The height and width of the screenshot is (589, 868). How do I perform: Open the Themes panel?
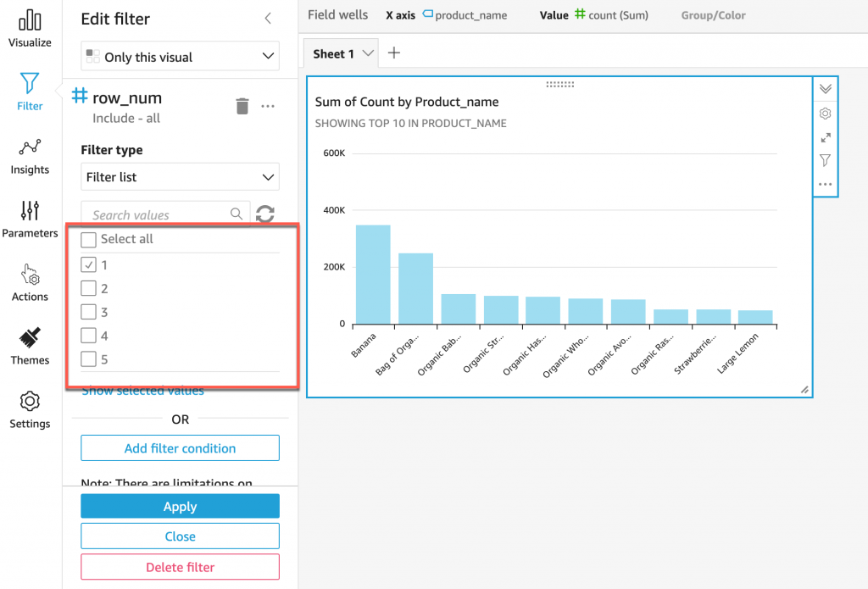[30, 346]
